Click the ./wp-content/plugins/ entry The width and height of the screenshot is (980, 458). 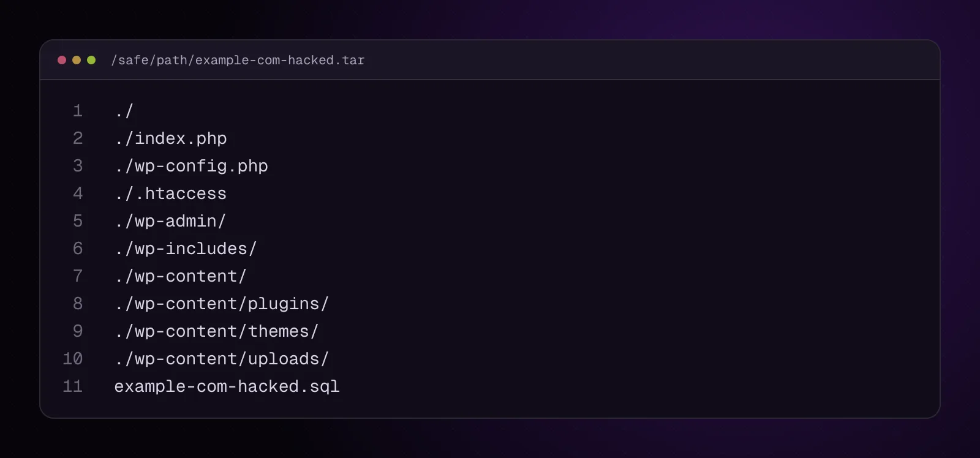[x=222, y=304]
